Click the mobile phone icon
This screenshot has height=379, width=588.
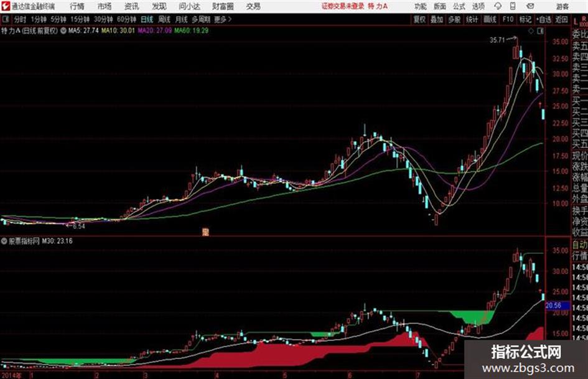tap(513, 6)
